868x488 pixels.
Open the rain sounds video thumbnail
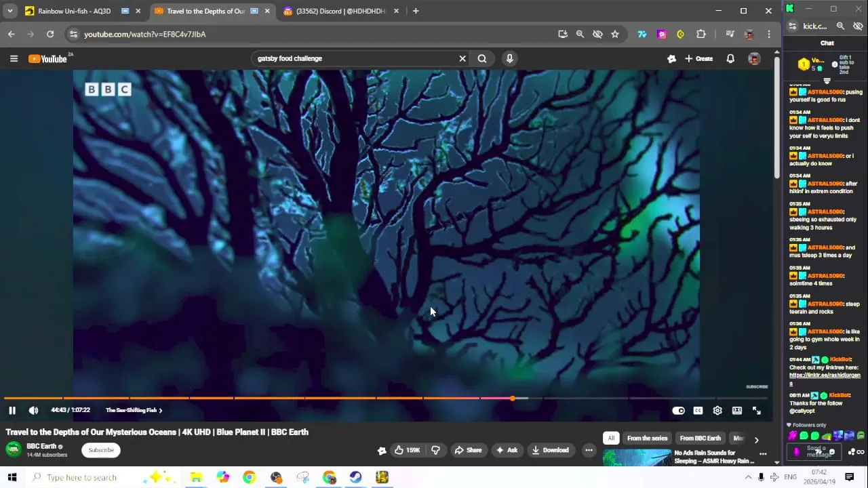point(636,457)
